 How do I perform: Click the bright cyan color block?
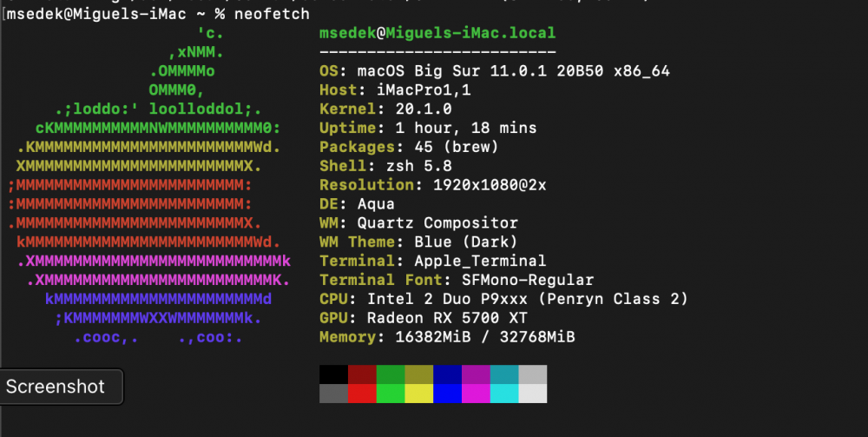click(504, 394)
